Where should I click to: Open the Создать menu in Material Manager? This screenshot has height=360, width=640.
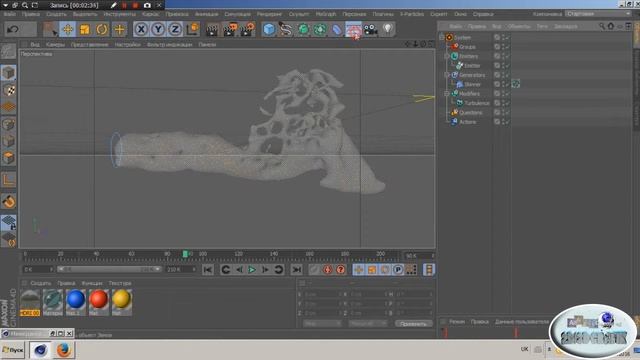(x=41, y=283)
